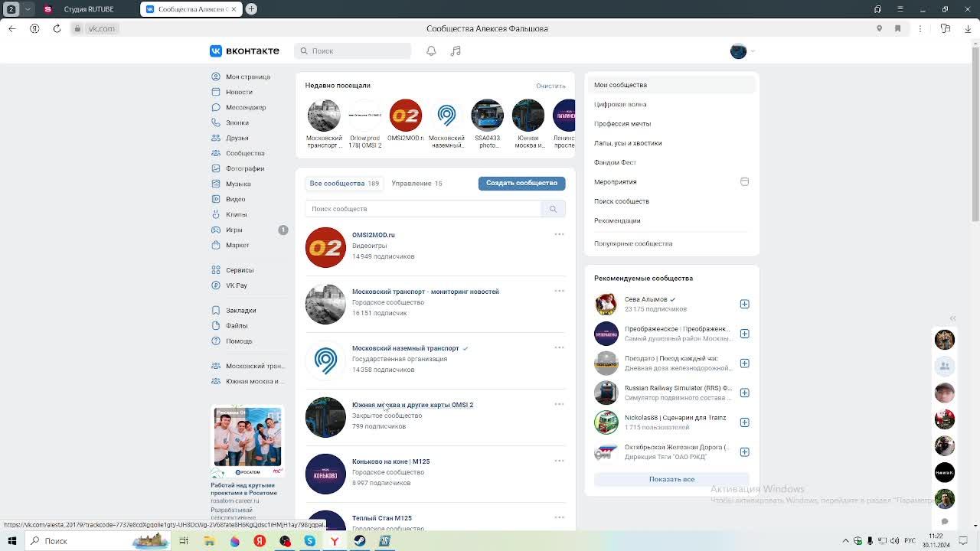980x551 pixels.
Task: Focus the Поиск сообщества input field
Action: [423, 209]
